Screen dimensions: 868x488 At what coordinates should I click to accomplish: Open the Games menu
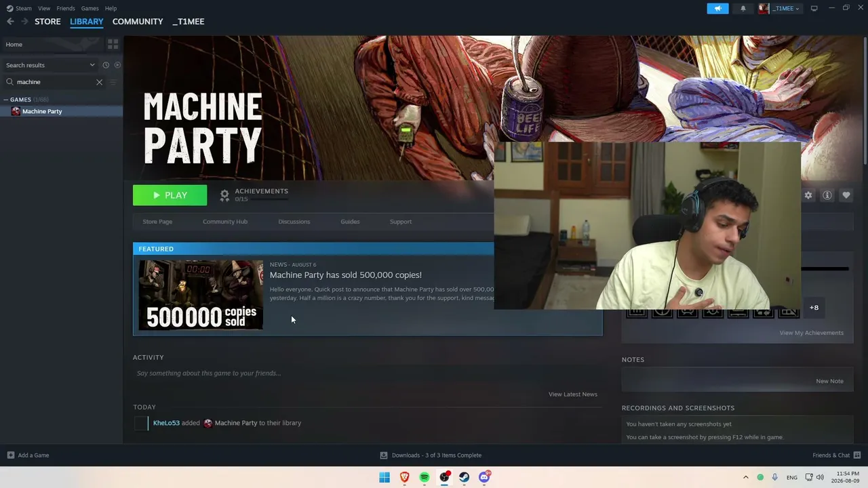coord(90,8)
